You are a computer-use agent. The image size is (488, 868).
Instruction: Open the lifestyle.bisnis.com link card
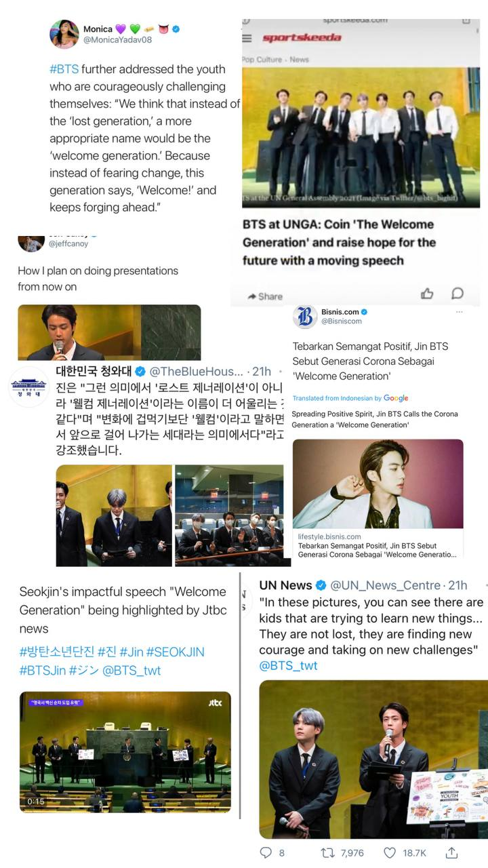coord(378,499)
